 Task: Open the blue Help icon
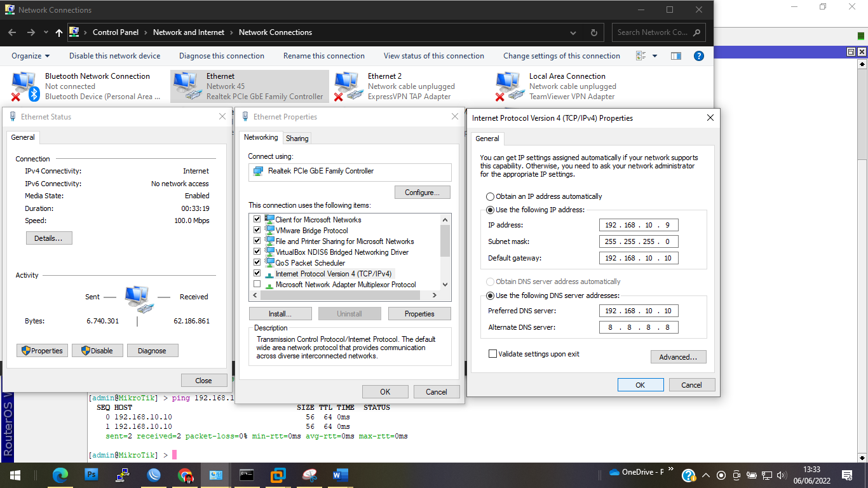(698, 56)
